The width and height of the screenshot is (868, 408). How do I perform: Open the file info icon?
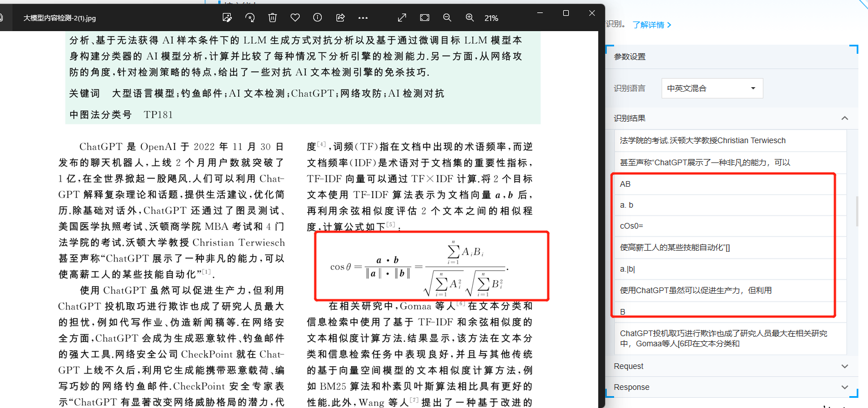(317, 18)
